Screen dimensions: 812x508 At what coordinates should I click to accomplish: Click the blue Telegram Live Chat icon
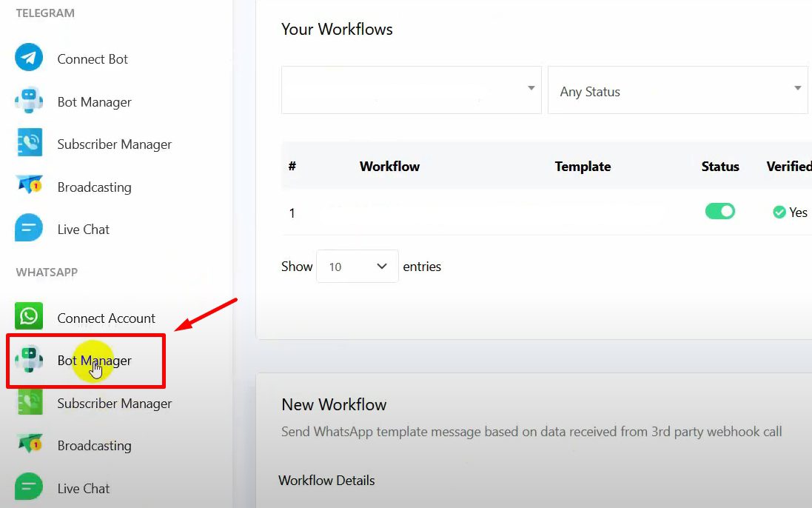tap(29, 229)
